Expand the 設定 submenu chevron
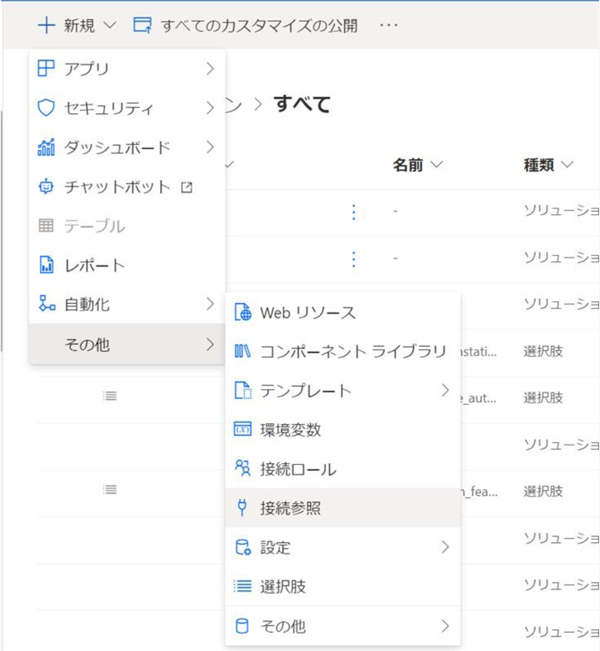600x651 pixels. [x=445, y=548]
